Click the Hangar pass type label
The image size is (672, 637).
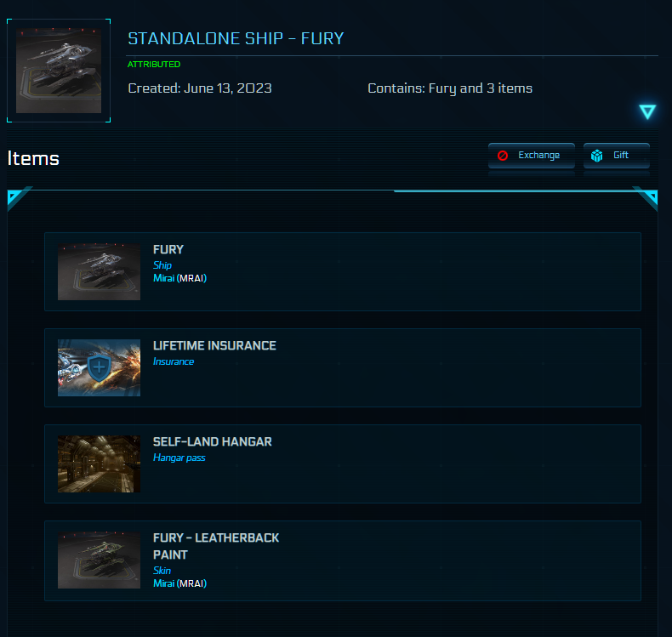(x=179, y=458)
